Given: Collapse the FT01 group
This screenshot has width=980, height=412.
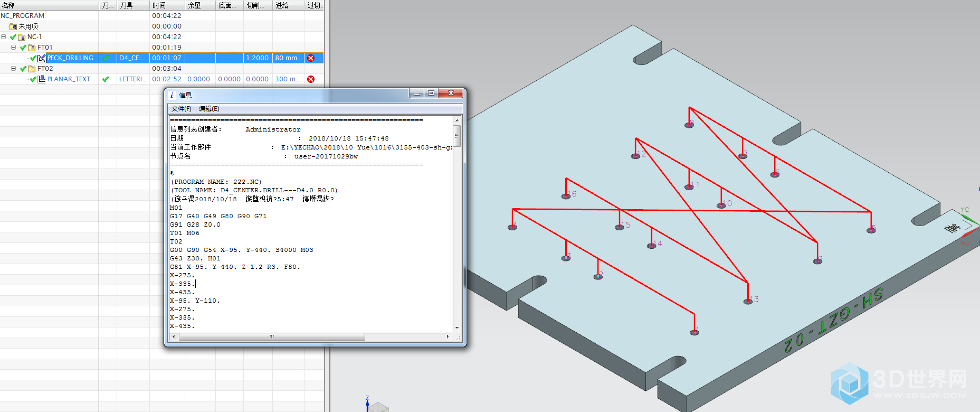Looking at the screenshot, I should tap(14, 48).
